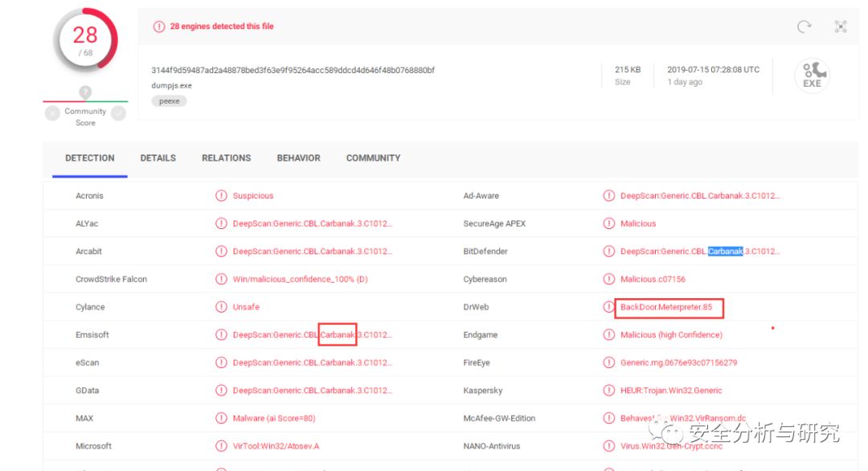This screenshot has height=471, width=868.
Task: Click warning icon in ALYac row
Action: point(222,223)
